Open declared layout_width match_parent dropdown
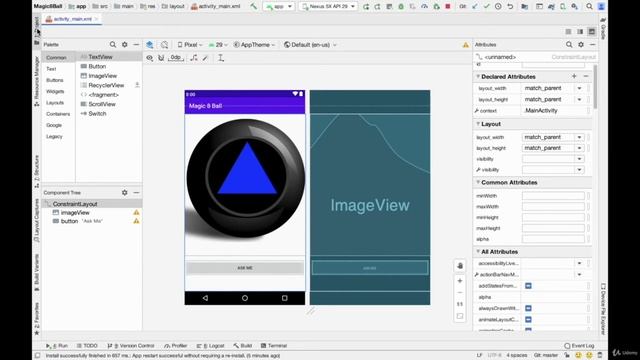640x360 pixels. point(579,88)
